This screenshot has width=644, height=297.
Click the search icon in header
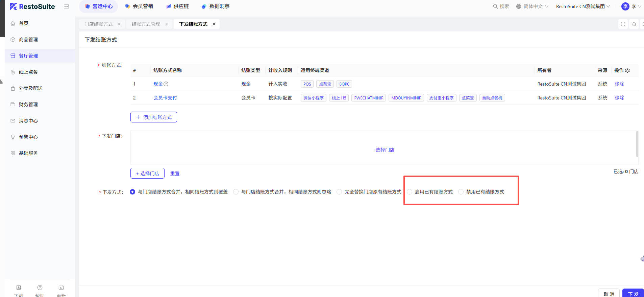click(495, 6)
